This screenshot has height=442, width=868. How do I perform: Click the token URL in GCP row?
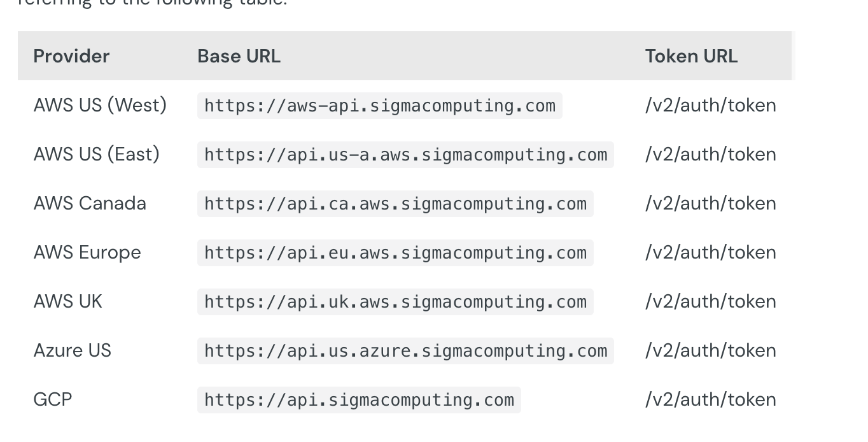click(710, 399)
